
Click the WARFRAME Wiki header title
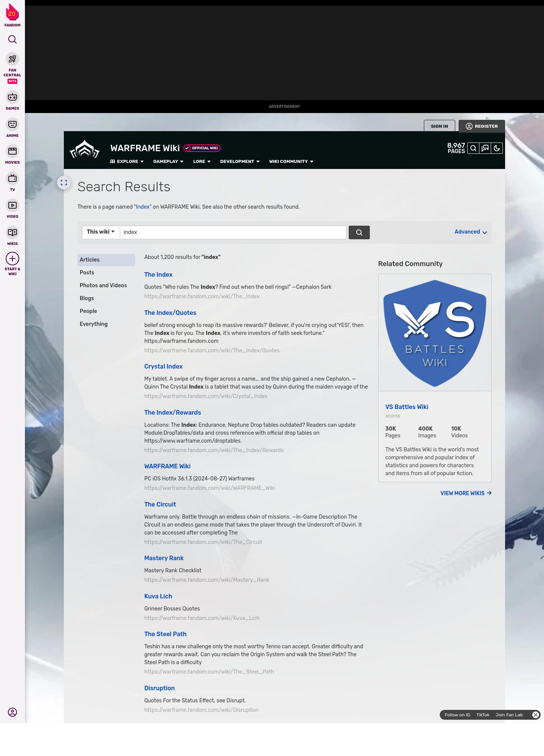tap(145, 148)
